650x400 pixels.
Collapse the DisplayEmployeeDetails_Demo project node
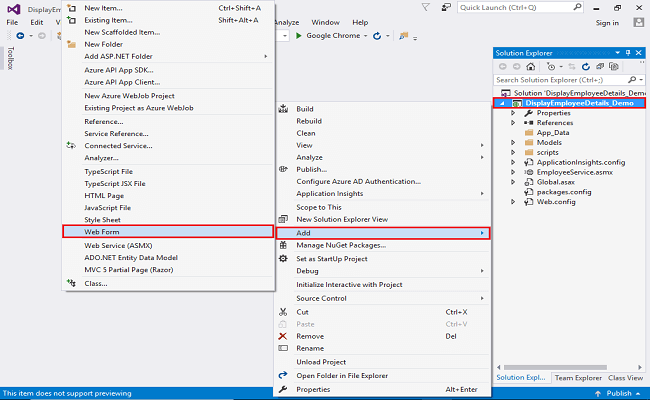click(x=502, y=103)
